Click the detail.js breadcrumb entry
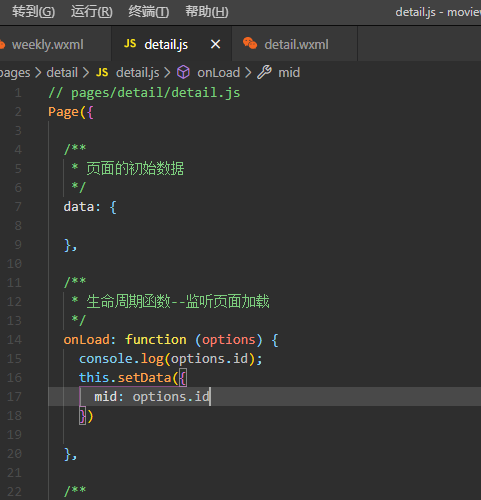Viewport: 481px width, 500px height. [137, 73]
